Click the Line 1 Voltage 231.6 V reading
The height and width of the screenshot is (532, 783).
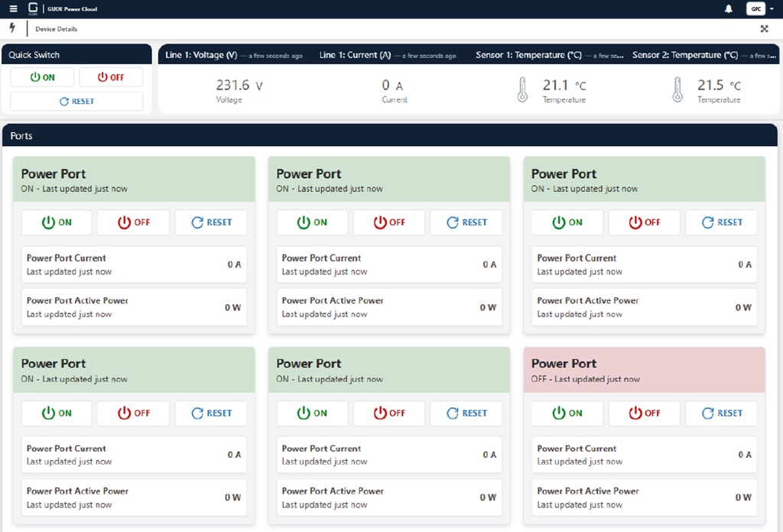pos(239,86)
